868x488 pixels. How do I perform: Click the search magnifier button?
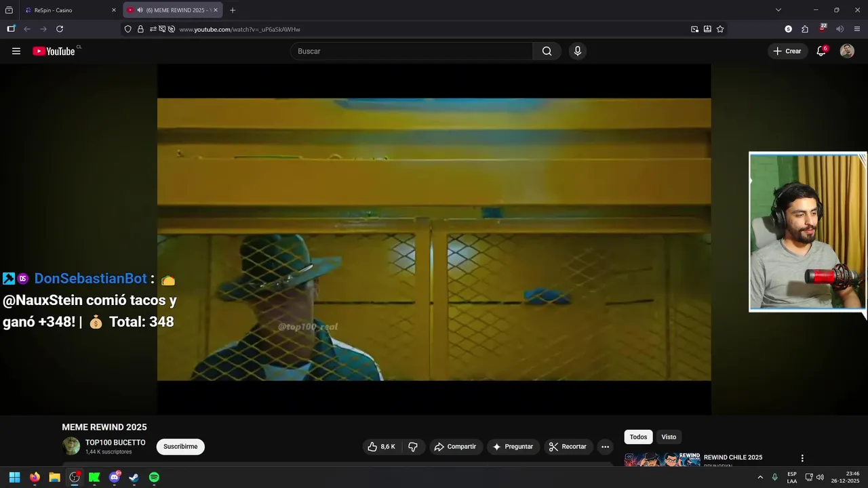[x=547, y=51]
